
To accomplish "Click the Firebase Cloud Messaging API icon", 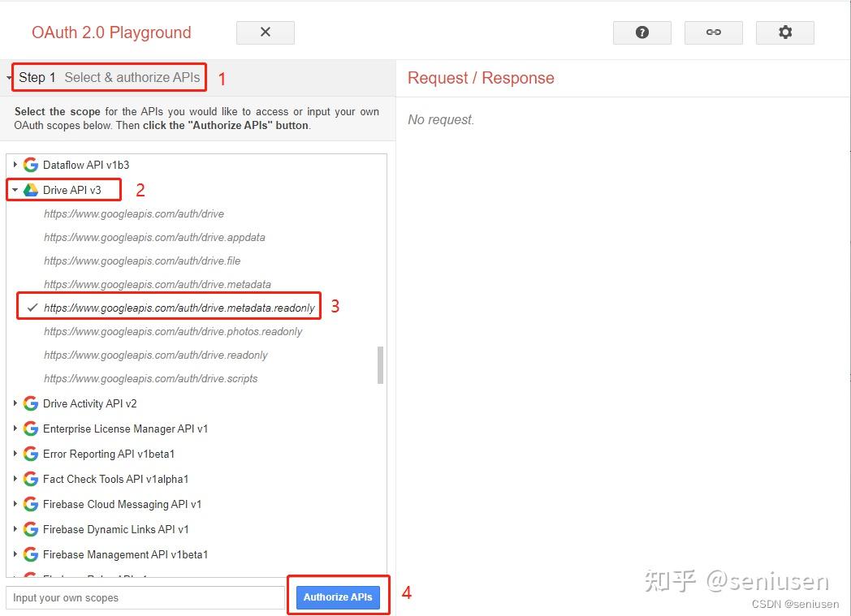I will [x=30, y=504].
